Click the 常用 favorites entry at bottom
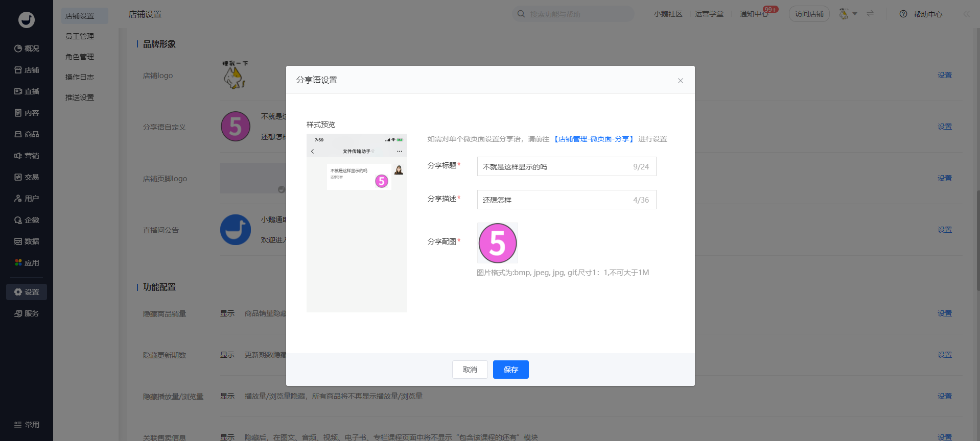 pyautogui.click(x=27, y=425)
